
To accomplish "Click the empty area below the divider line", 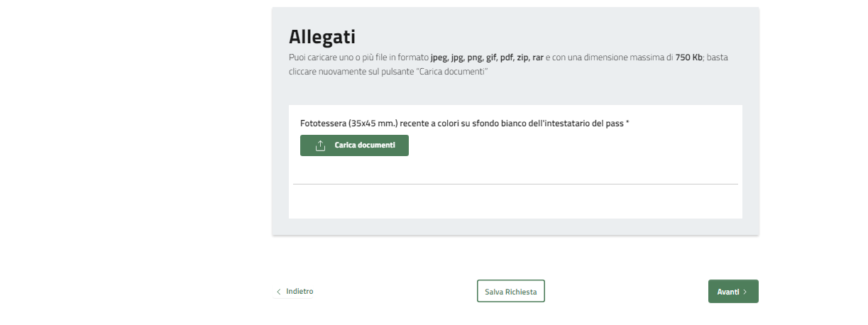I will click(x=515, y=202).
